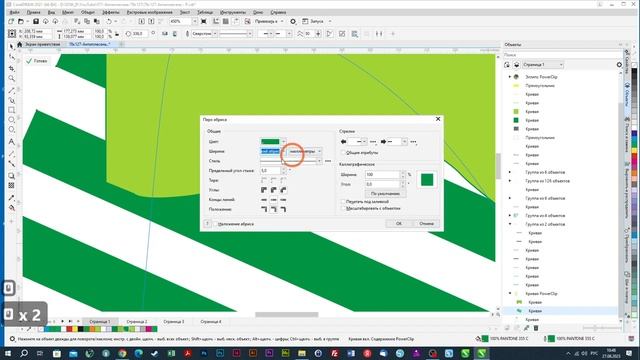Switch to the Страница 4 page tab
640x360 pixels.
click(211, 322)
